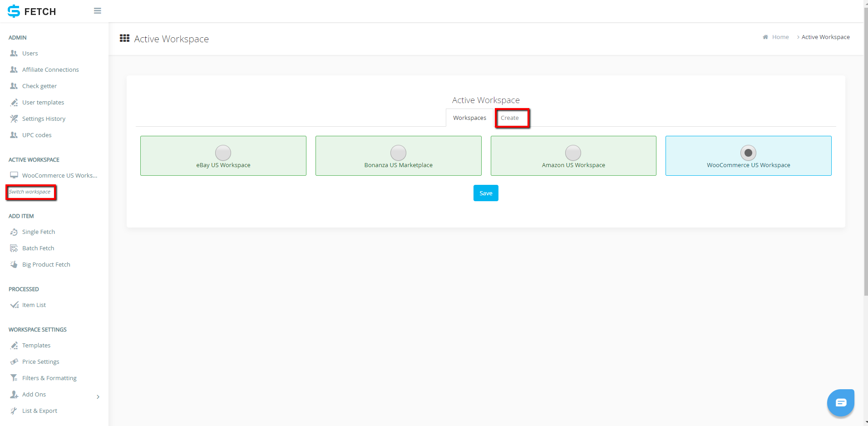This screenshot has height=426, width=868.
Task: Open Single Fetch link
Action: (x=39, y=232)
